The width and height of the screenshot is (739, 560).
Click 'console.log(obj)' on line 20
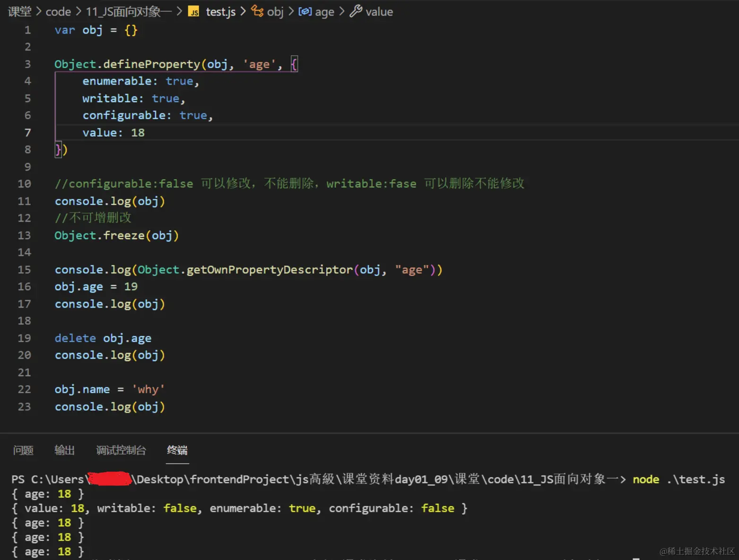click(110, 355)
